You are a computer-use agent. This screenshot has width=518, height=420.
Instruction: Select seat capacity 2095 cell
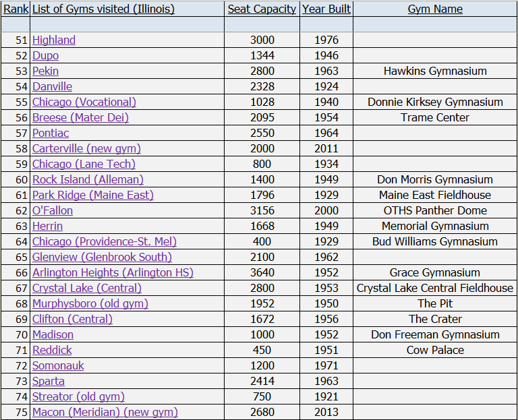pos(262,117)
